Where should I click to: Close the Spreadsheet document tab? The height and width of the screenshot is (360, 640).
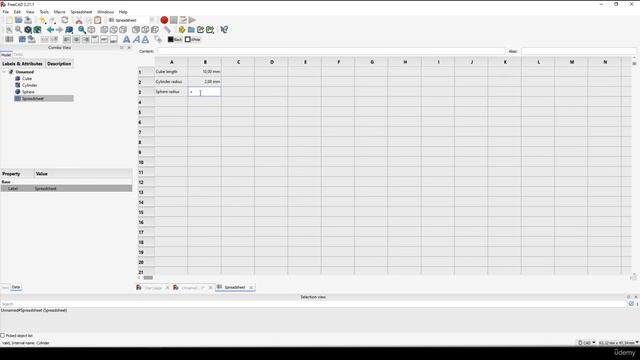tap(251, 288)
